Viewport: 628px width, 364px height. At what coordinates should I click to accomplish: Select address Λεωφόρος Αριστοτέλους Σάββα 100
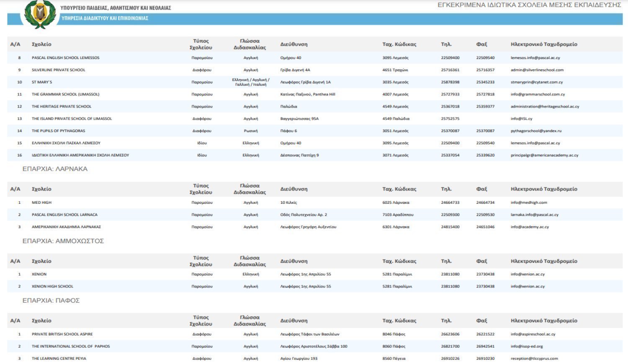314,346
